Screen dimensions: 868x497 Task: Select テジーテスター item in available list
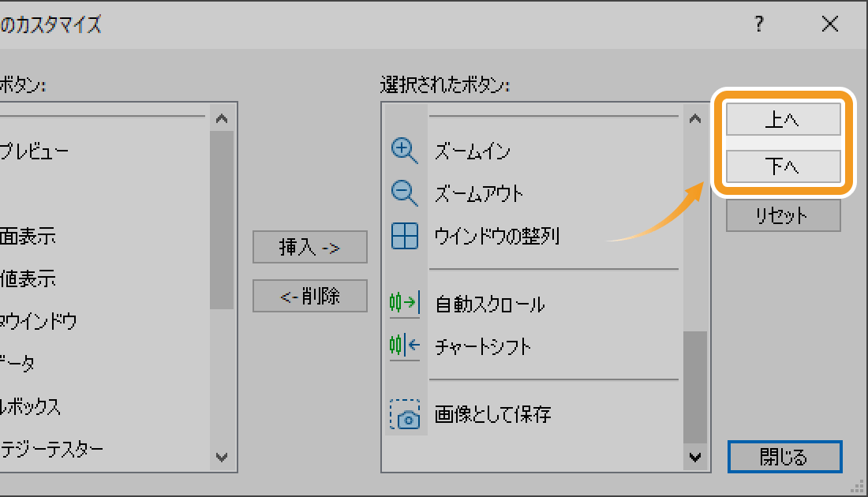(x=51, y=450)
